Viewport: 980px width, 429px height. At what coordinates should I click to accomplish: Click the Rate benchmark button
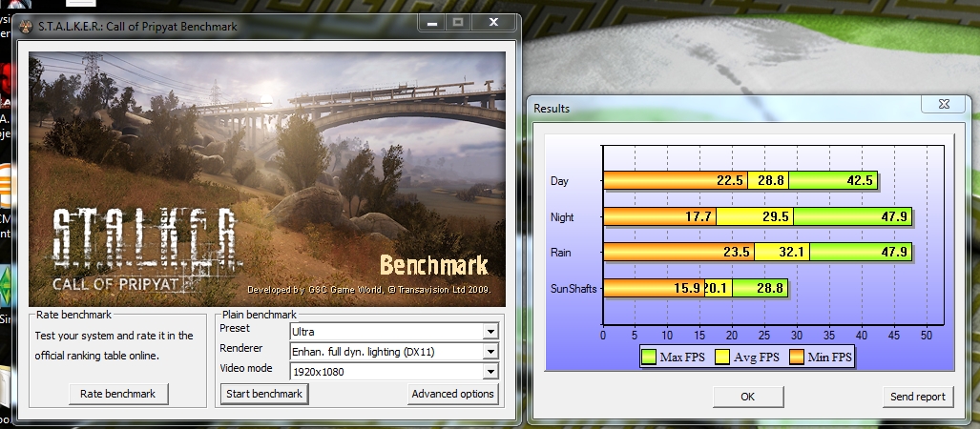click(x=118, y=394)
